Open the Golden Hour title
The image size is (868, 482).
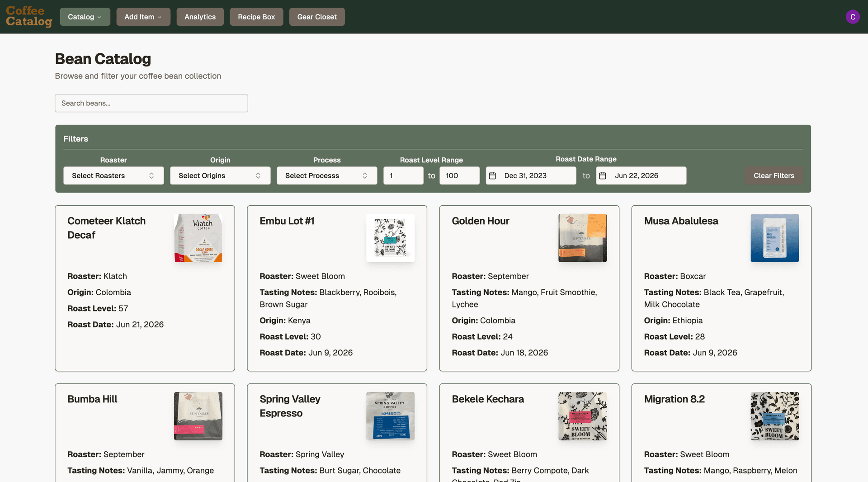click(480, 221)
